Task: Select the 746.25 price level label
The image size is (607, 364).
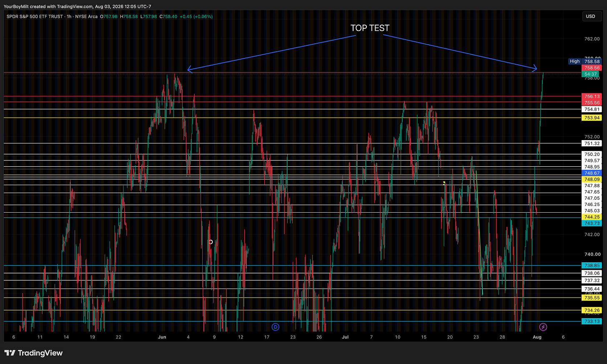Action: pyautogui.click(x=592, y=204)
